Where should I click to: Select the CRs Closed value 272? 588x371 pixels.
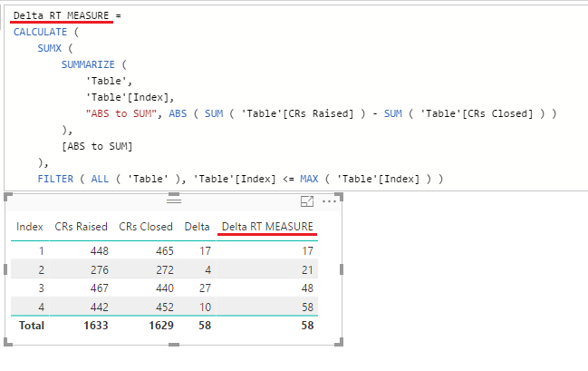(x=165, y=269)
